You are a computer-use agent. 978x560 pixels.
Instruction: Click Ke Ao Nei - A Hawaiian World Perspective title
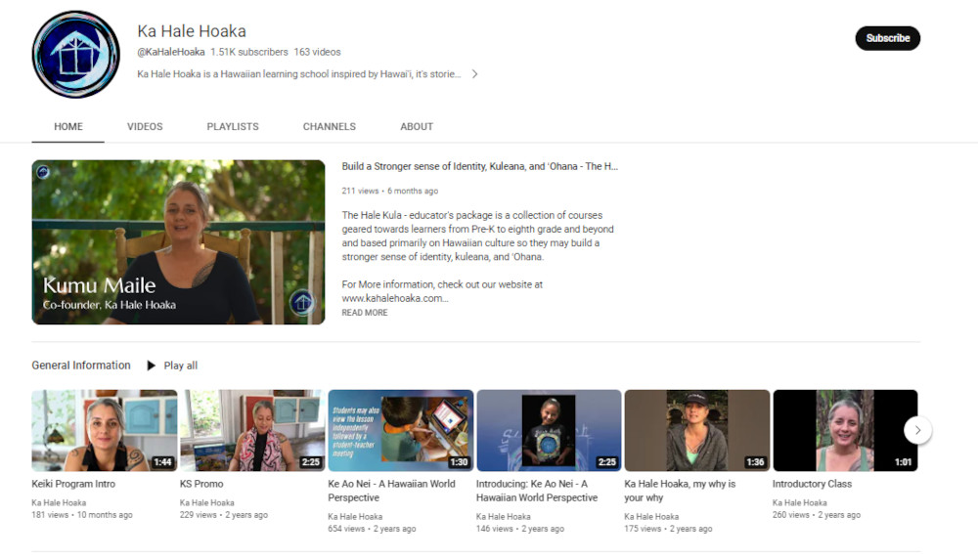[392, 491]
